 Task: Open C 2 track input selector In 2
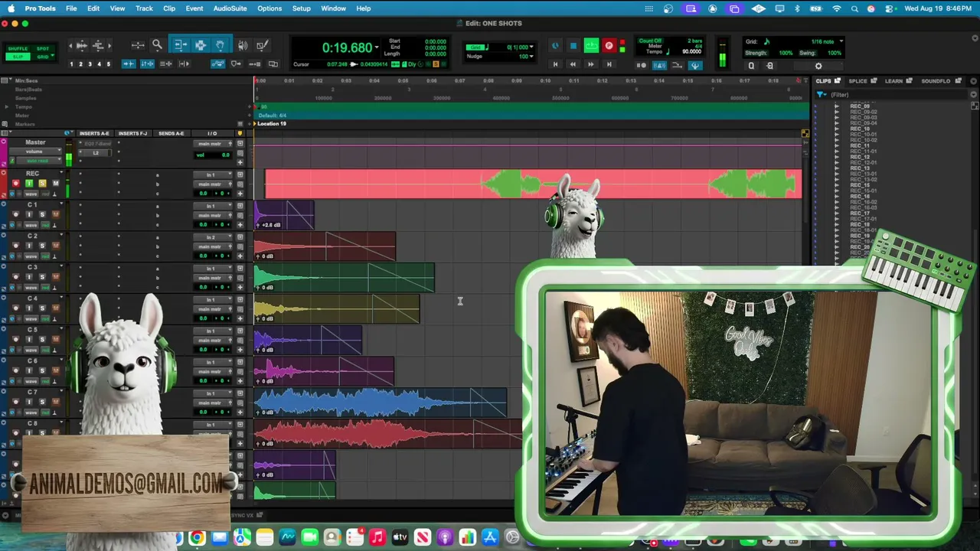[213, 238]
